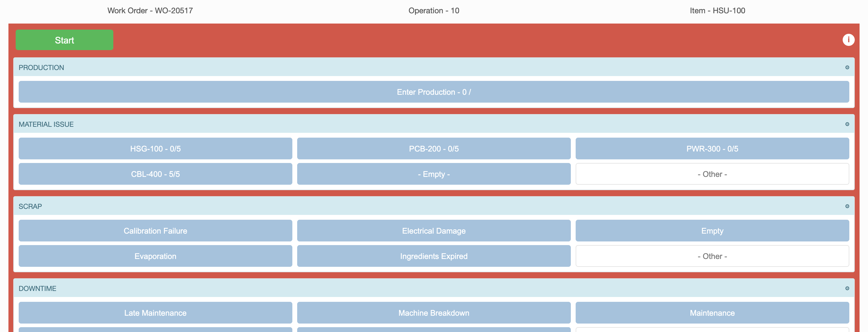
Task: Open the info icon in the red header
Action: click(848, 40)
